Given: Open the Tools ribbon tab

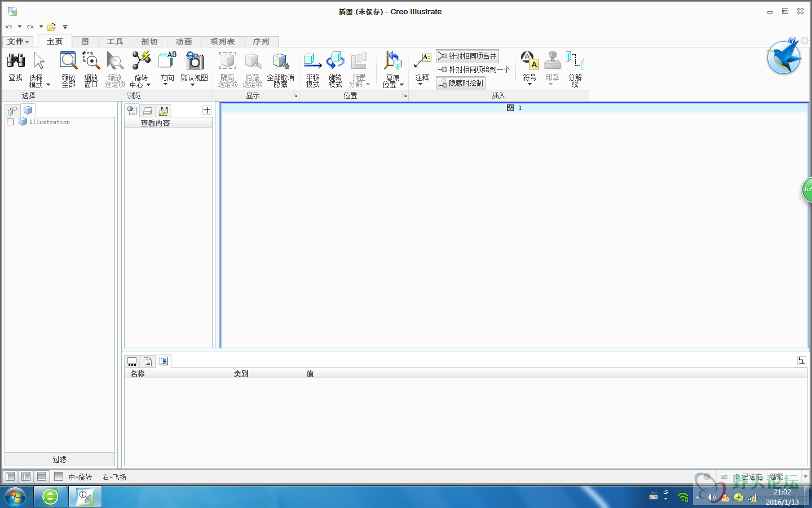Looking at the screenshot, I should click(x=114, y=42).
